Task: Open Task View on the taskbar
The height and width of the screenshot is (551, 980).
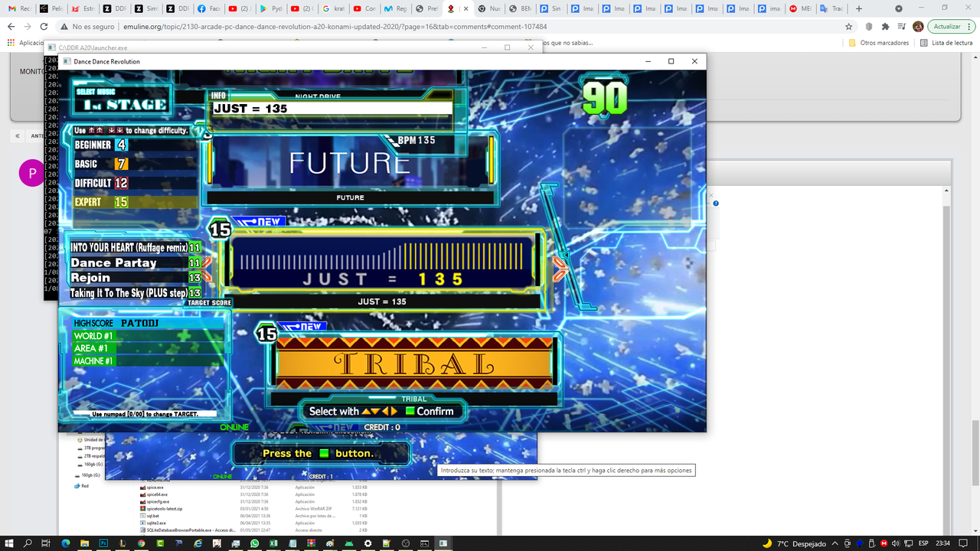Action: (x=46, y=543)
